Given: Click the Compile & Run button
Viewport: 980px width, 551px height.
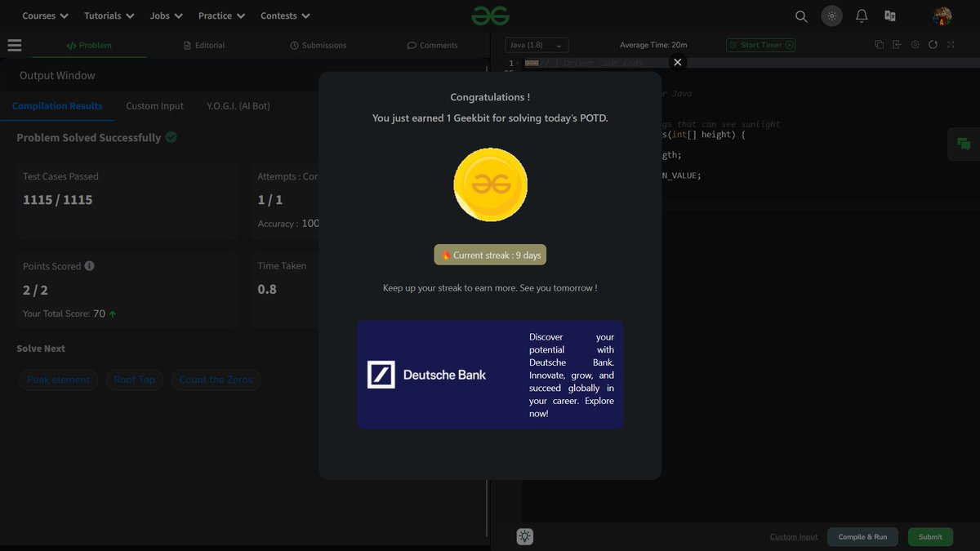Looking at the screenshot, I should (x=862, y=536).
